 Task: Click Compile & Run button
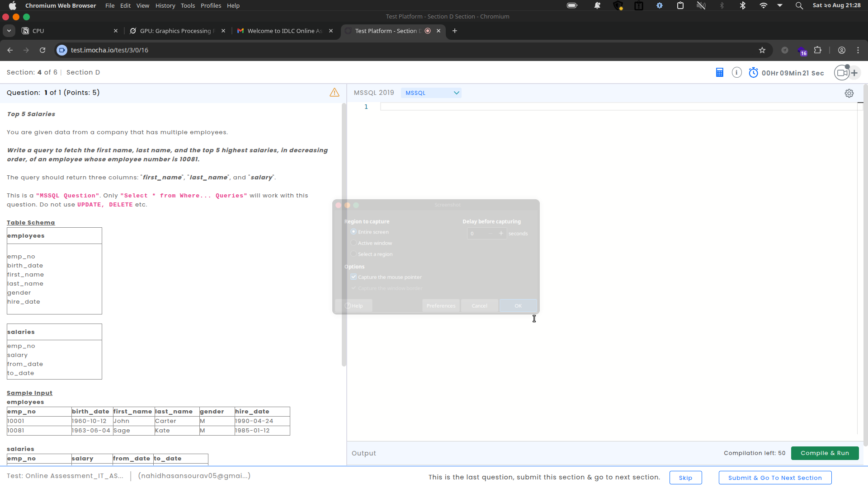824,453
